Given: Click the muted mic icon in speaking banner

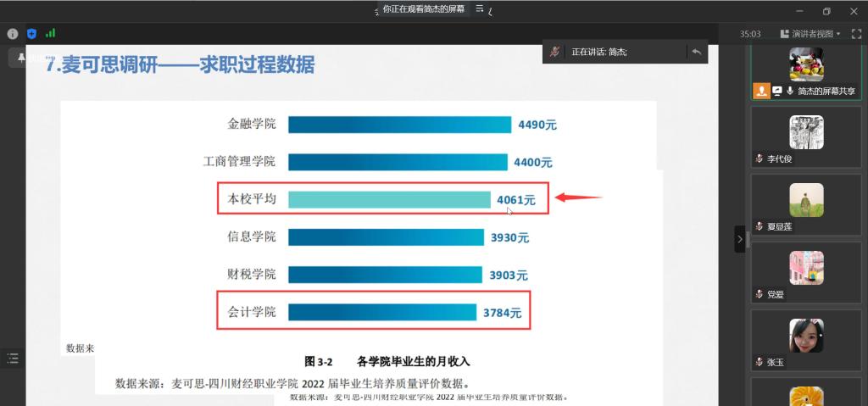Looking at the screenshot, I should [554, 52].
